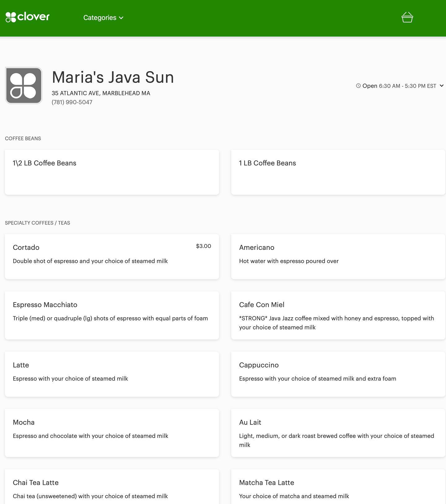This screenshot has height=504, width=446.
Task: Open the Chai Tea Latte item
Action: point(112,488)
